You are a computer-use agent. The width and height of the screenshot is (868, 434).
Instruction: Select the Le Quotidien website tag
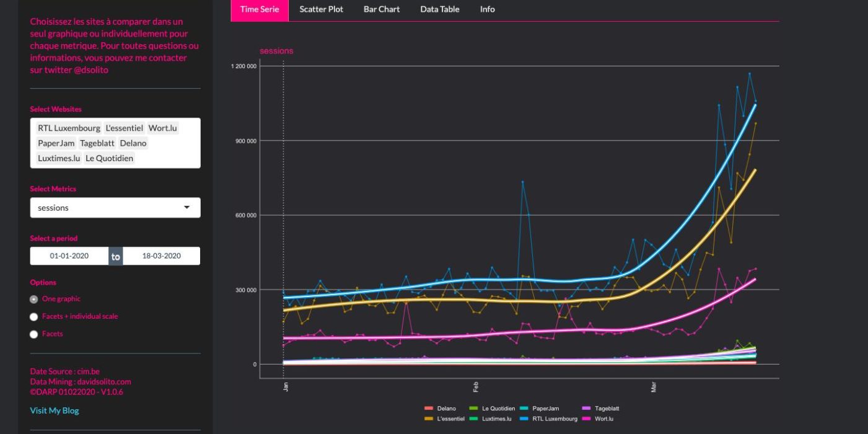coord(109,158)
